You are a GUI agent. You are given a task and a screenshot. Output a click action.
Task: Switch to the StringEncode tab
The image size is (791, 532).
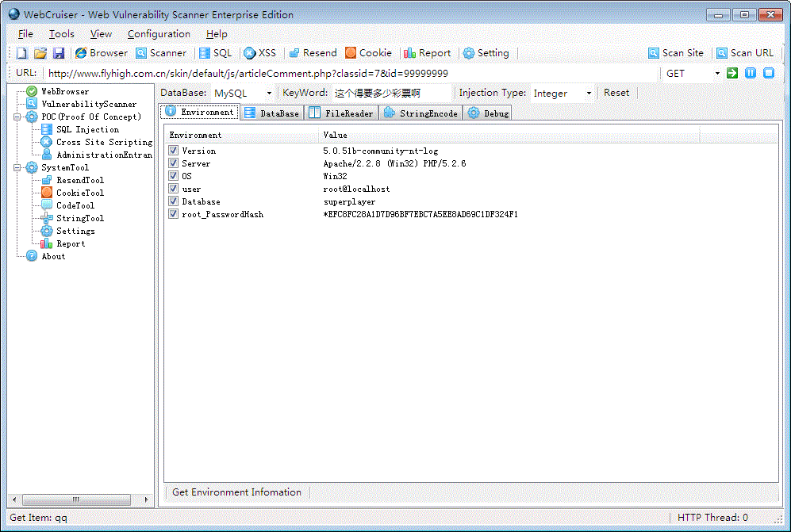(x=420, y=113)
